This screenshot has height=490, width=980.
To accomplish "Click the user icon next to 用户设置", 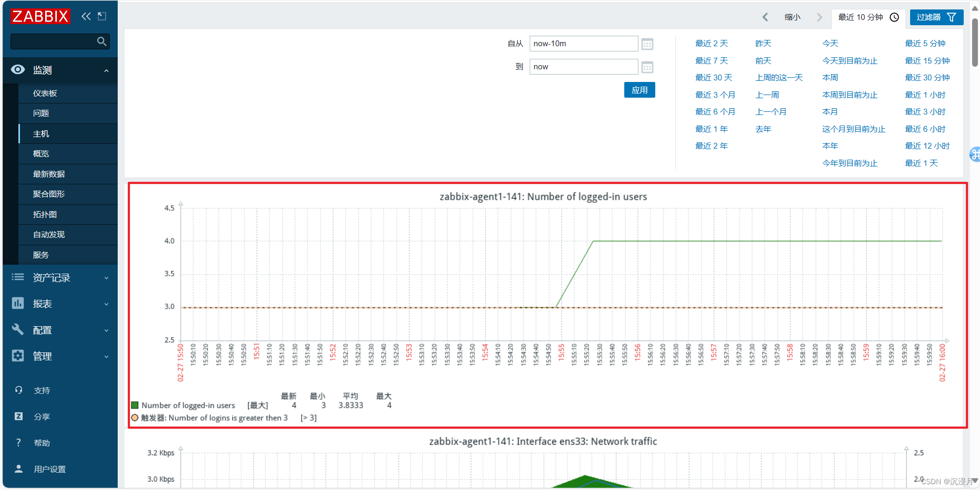I will [x=18, y=468].
